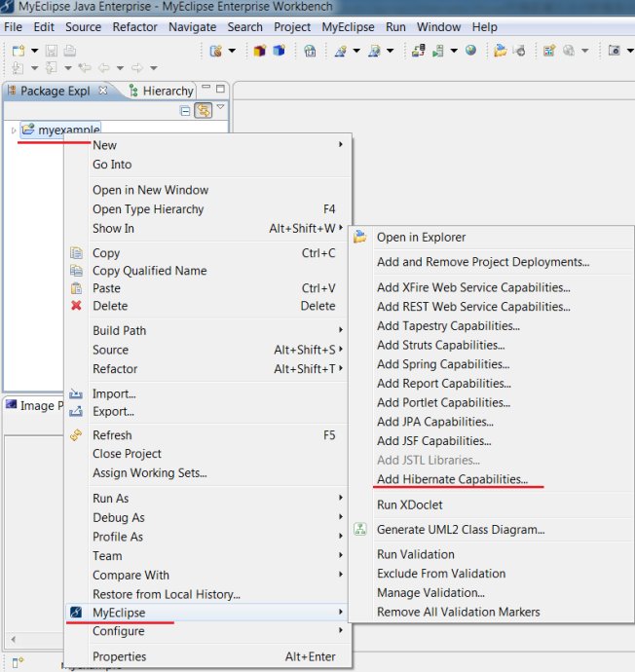The image size is (635, 672).
Task: Select Close Project
Action: point(207,454)
